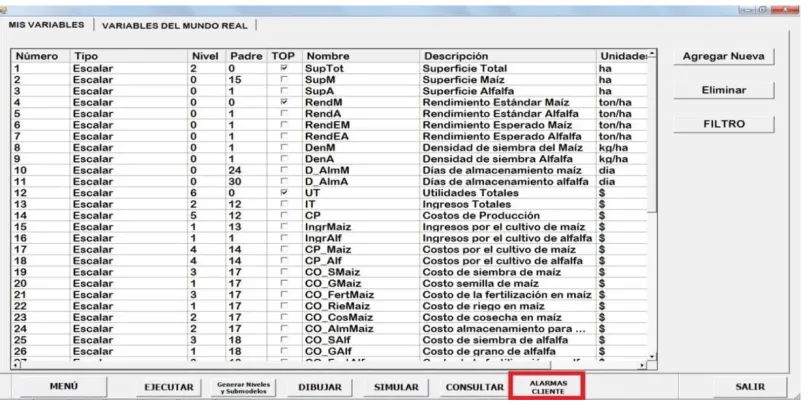Check TOP checkbox for SupM row
808x408 pixels.
click(x=284, y=79)
